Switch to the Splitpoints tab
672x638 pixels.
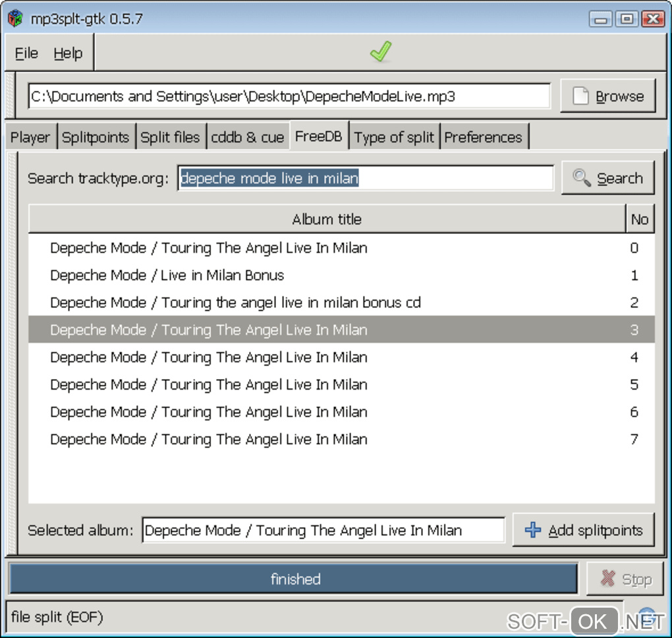pyautogui.click(x=96, y=137)
